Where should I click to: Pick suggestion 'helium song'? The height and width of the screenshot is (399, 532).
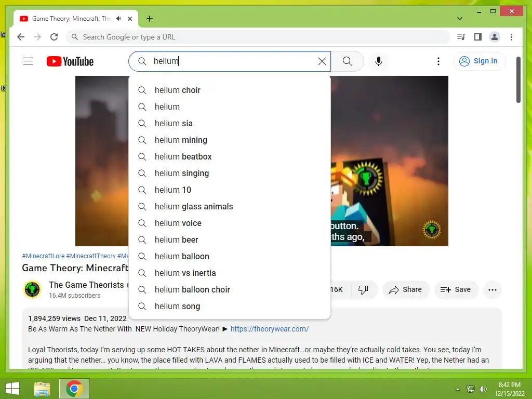(229, 306)
